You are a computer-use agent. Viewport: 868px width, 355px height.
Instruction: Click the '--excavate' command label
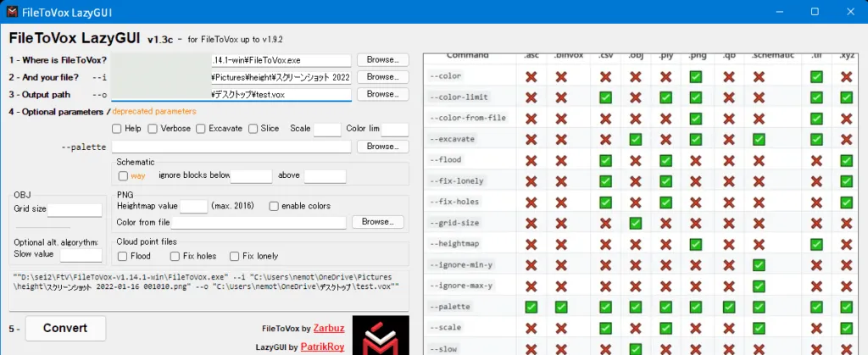click(x=454, y=139)
